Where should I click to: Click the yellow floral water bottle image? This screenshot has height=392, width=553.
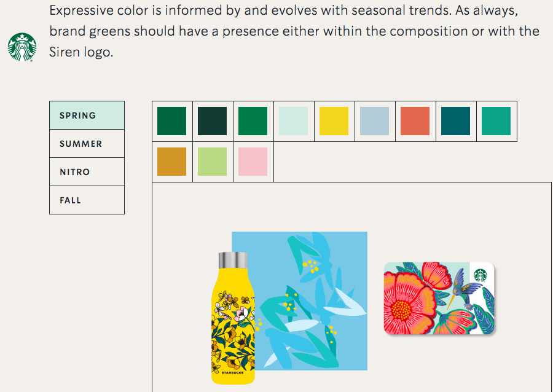coord(233,318)
